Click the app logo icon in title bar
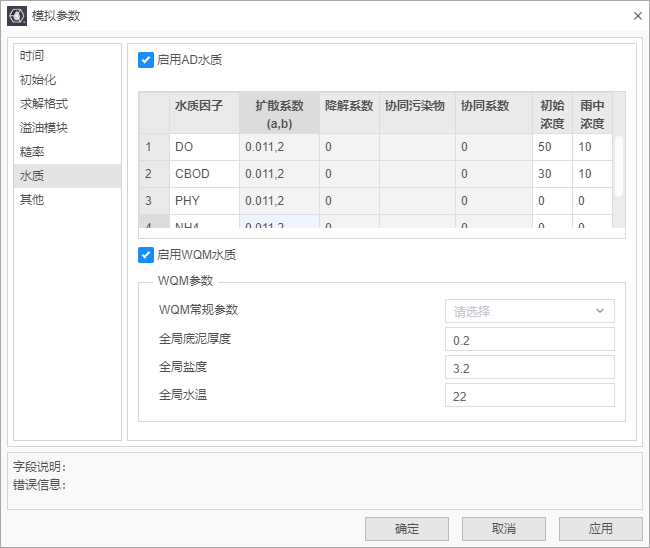Viewport: 650px width, 548px height. (17, 15)
